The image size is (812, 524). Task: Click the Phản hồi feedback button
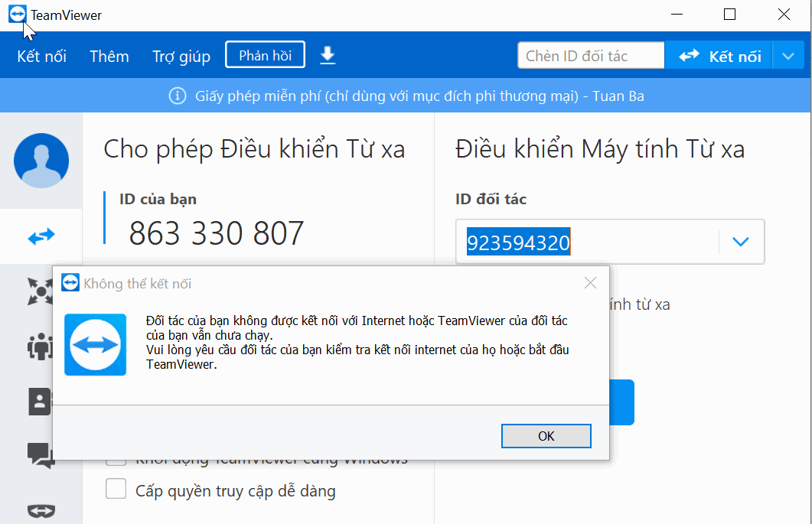[x=265, y=55]
